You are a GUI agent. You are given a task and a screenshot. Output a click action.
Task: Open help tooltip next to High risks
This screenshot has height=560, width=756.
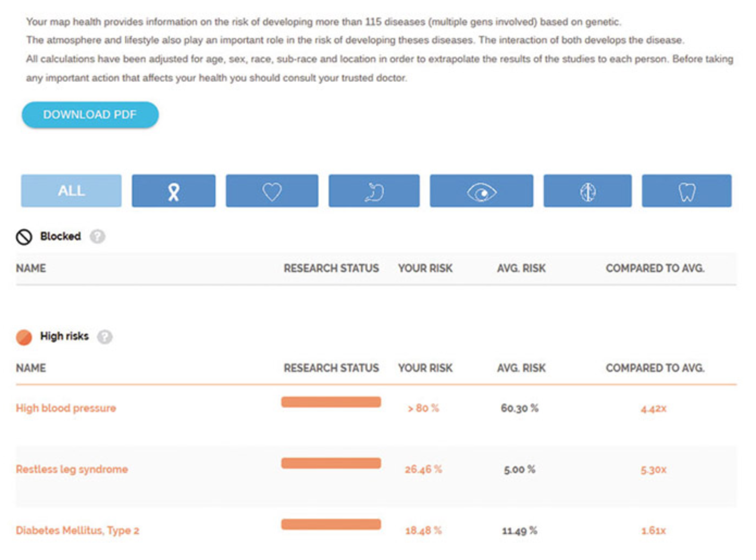[x=105, y=337]
